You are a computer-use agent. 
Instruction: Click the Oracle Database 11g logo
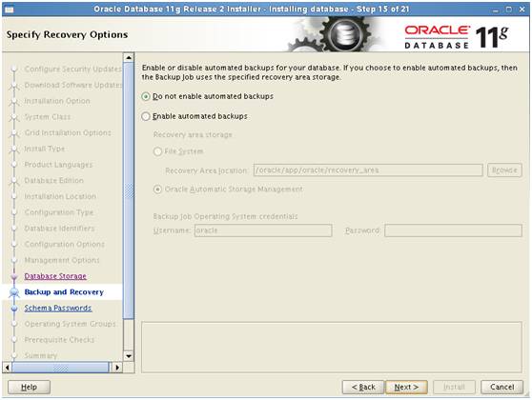point(457,36)
